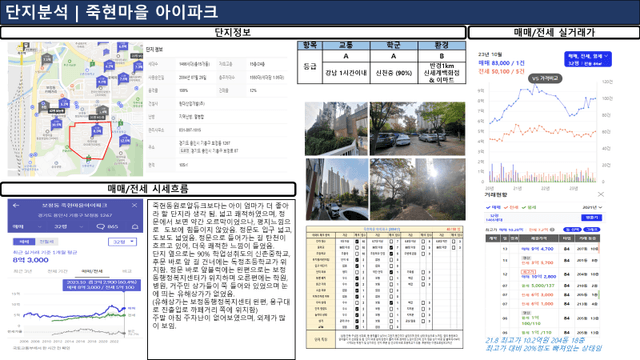Image resolution: width=640 pixels, height=360 pixels.
Task: Click the info icon beside 최고가 prices
Action: point(552,230)
